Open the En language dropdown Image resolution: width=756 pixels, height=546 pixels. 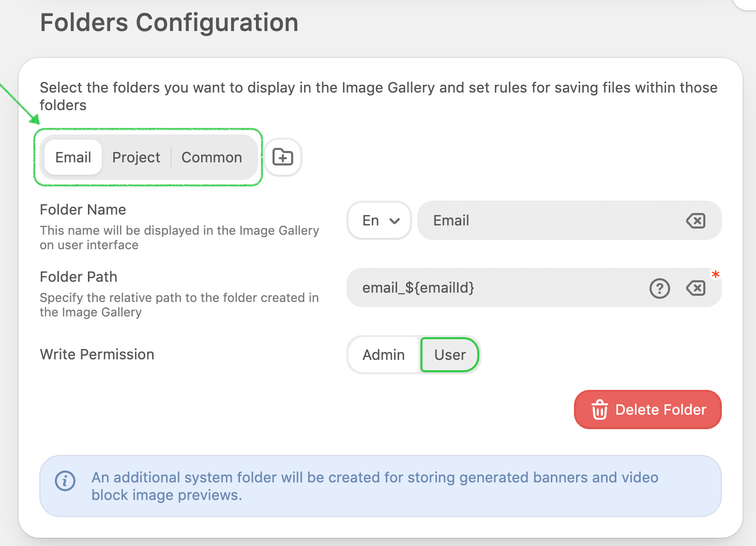[x=379, y=221]
